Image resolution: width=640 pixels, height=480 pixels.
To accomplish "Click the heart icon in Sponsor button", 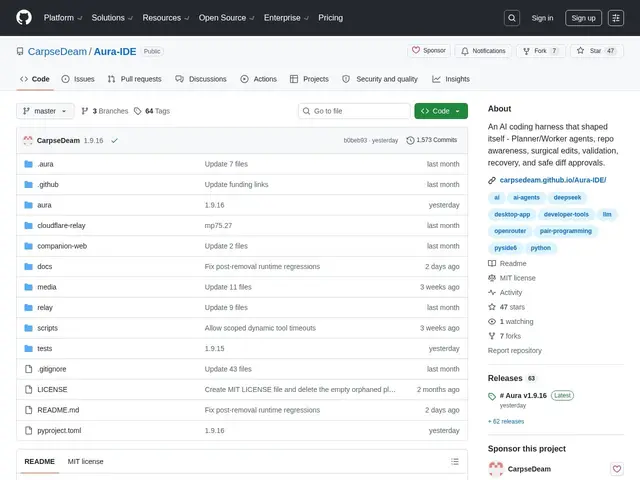I will (416, 50).
